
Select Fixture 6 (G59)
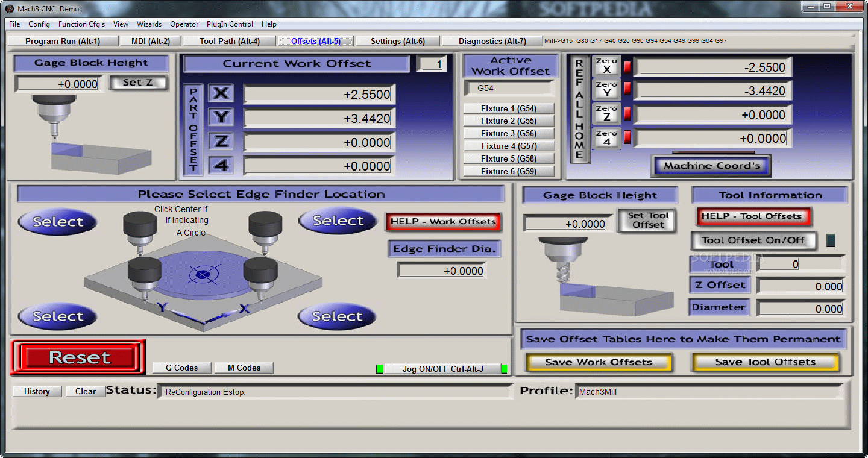point(509,171)
